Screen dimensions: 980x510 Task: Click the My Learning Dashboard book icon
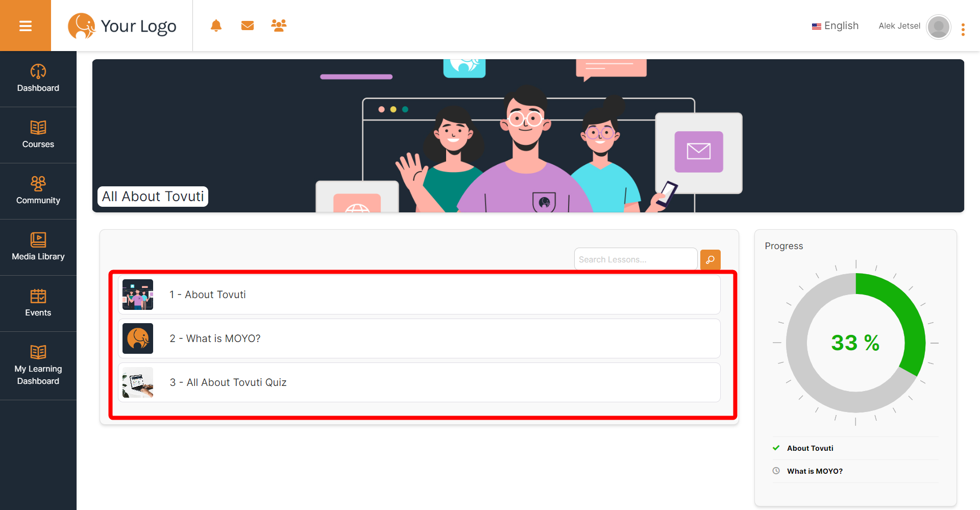pos(38,352)
